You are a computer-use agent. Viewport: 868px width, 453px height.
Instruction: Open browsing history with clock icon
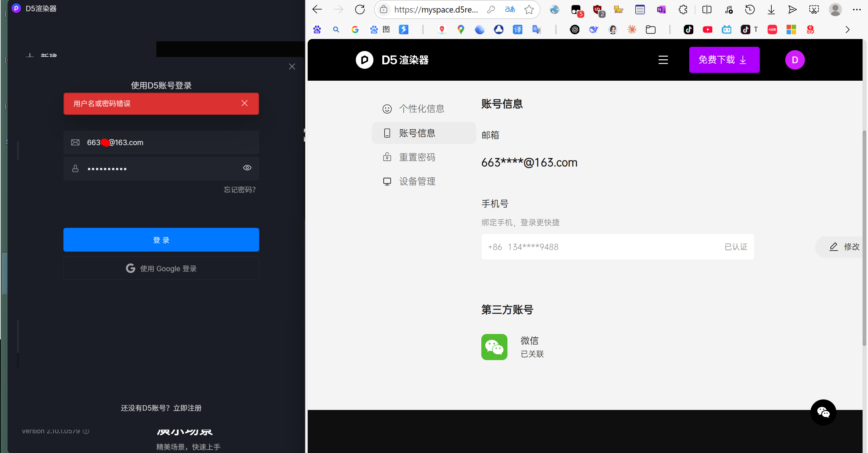pos(750,9)
